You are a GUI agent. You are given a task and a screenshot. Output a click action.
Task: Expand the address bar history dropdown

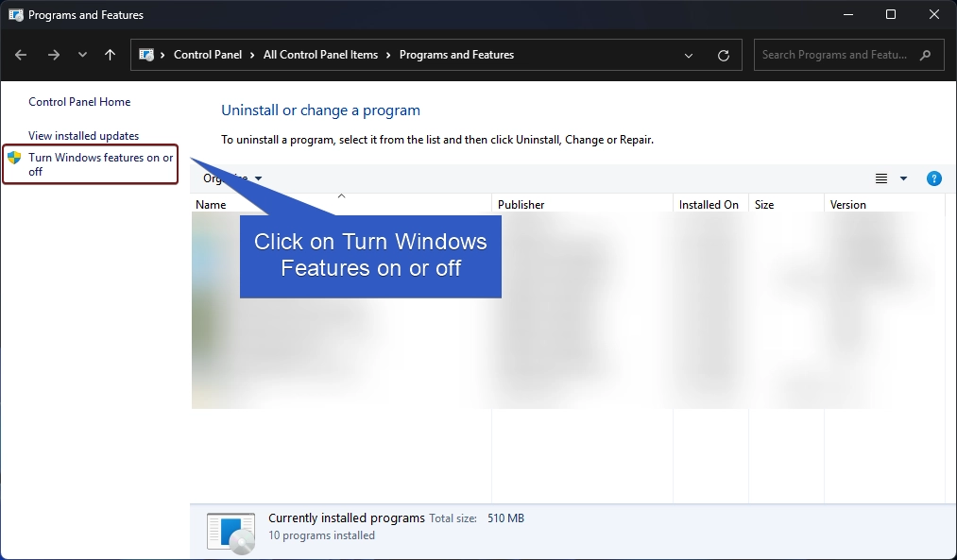click(689, 56)
